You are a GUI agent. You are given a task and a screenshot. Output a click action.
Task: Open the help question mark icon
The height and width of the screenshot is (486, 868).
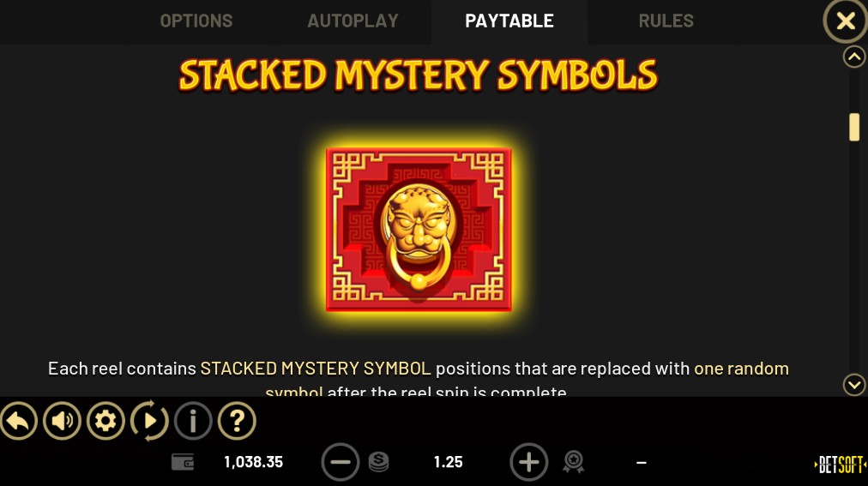tap(237, 422)
